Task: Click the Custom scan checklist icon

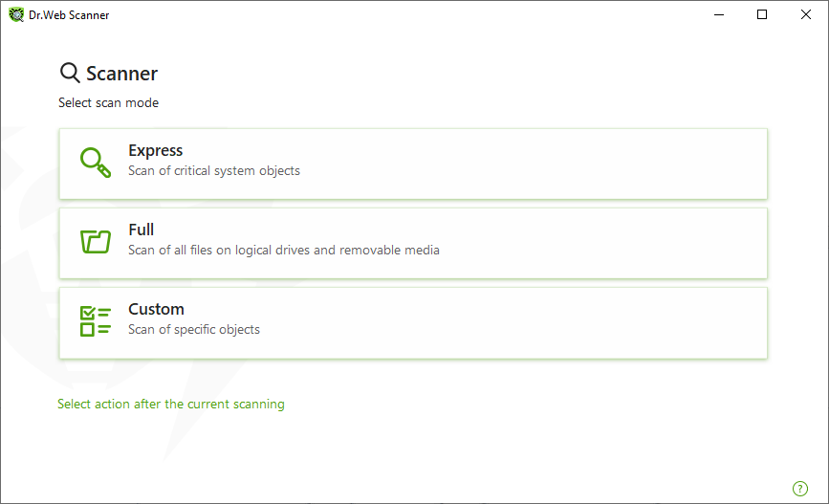Action: click(x=95, y=320)
